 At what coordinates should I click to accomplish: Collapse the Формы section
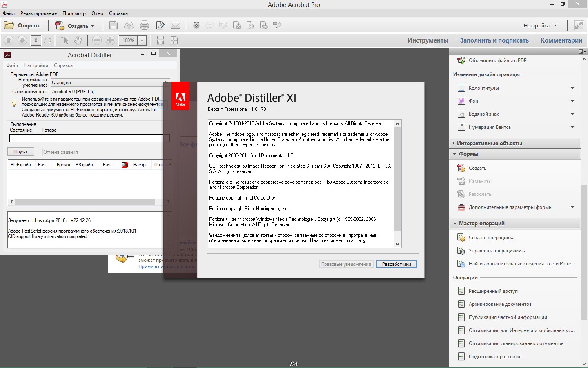515,154
